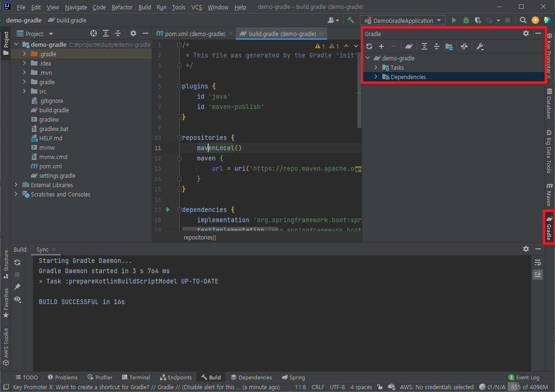Open user account dropdown in toolbar
The height and width of the screenshot is (392, 555).
click(333, 21)
